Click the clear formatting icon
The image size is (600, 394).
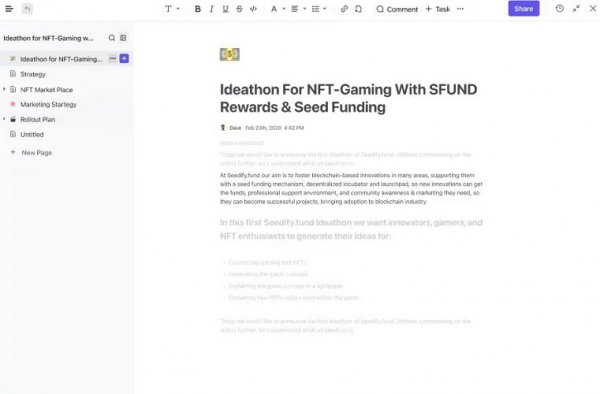[358, 9]
